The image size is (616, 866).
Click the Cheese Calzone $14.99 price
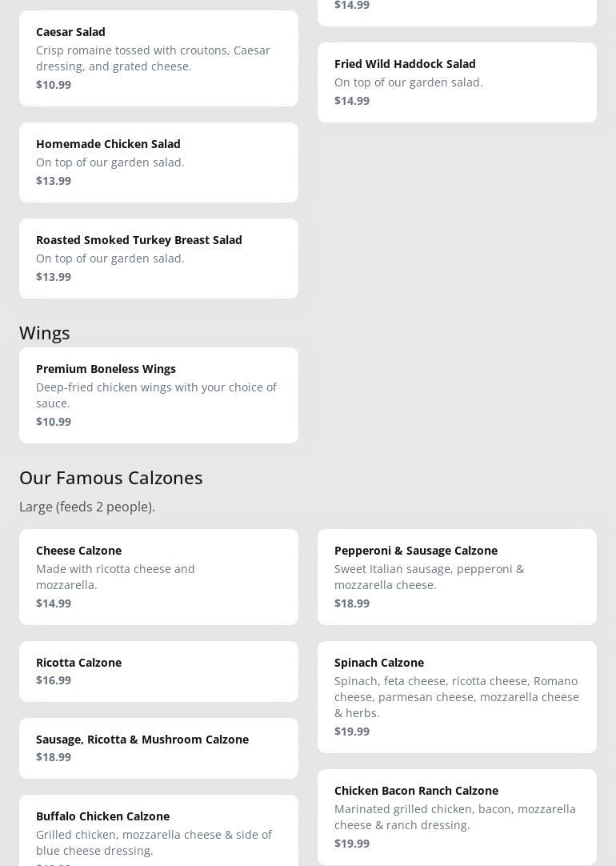tap(54, 603)
